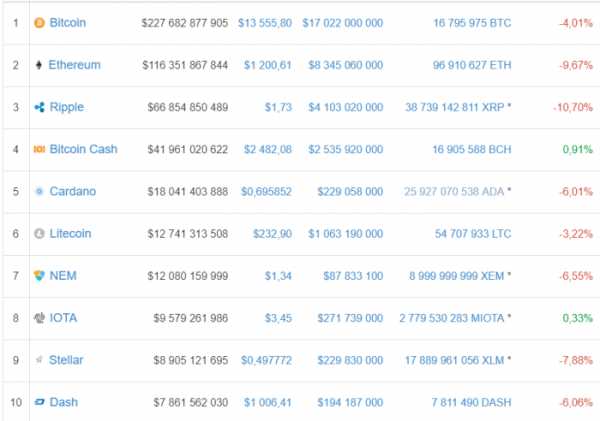Click the Bitcoin Cash orange icon
Viewport: 600px width, 421px height.
click(39, 149)
